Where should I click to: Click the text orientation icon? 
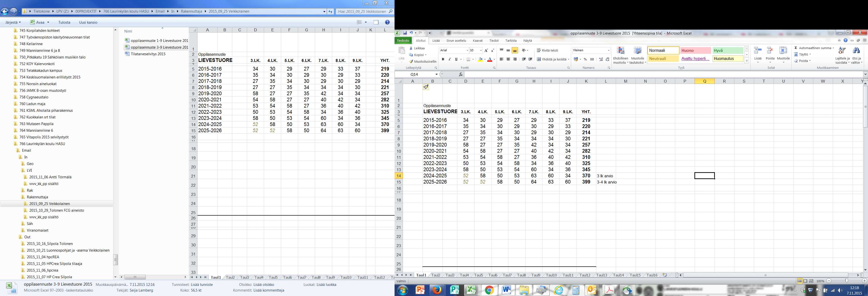[524, 50]
